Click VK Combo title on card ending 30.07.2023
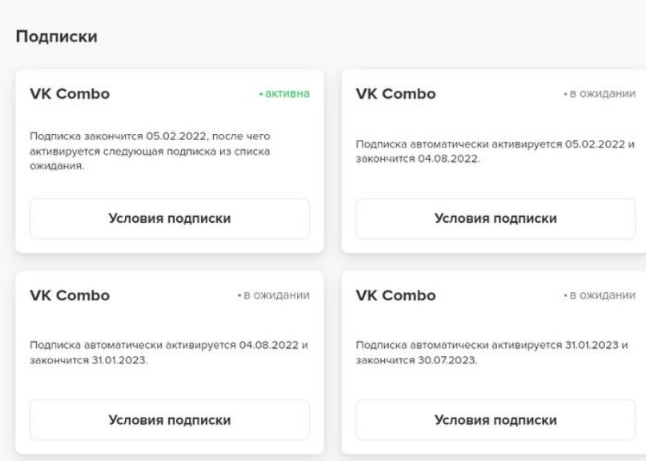 coord(396,295)
